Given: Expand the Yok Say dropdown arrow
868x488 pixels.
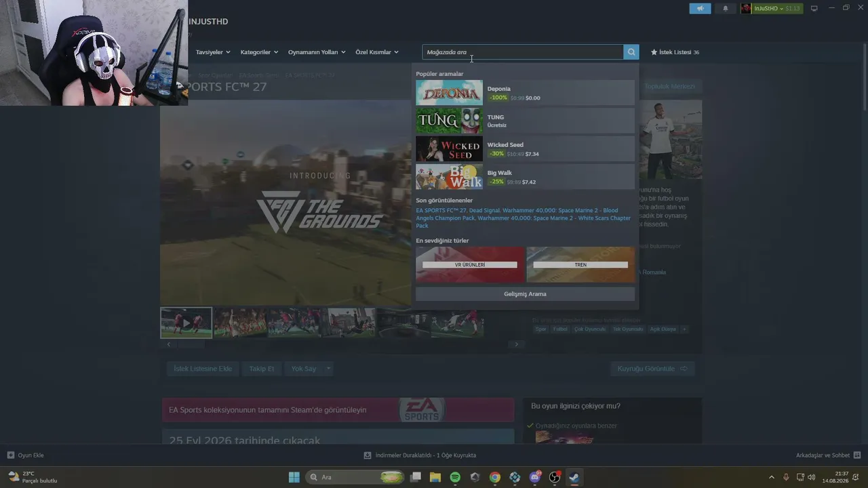Looking at the screenshot, I should click(x=328, y=369).
